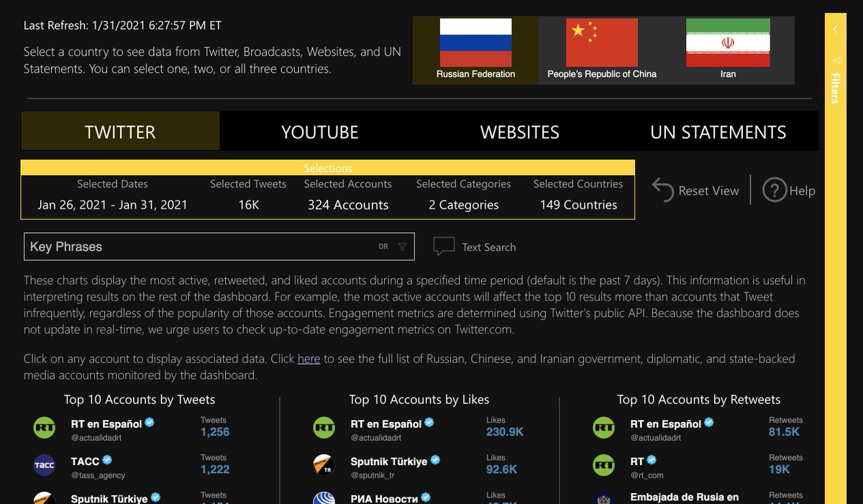Screen dimensions: 863x504
Task: Click the 1,256 Tweets count
Action: coord(215,432)
